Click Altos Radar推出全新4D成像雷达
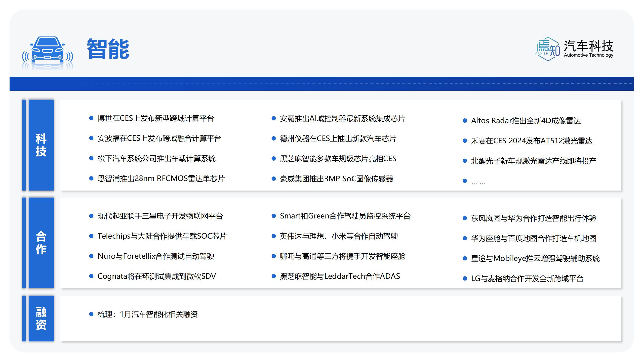The width and height of the screenshot is (644, 362). (x=526, y=121)
